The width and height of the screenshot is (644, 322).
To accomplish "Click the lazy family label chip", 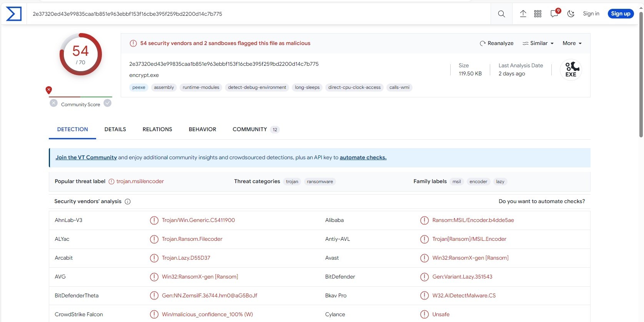I will [500, 182].
